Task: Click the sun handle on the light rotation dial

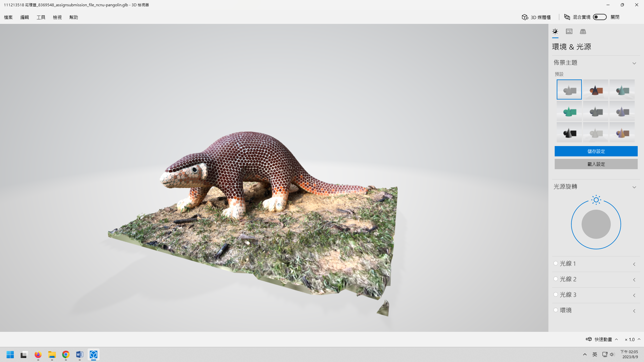Action: click(596, 200)
